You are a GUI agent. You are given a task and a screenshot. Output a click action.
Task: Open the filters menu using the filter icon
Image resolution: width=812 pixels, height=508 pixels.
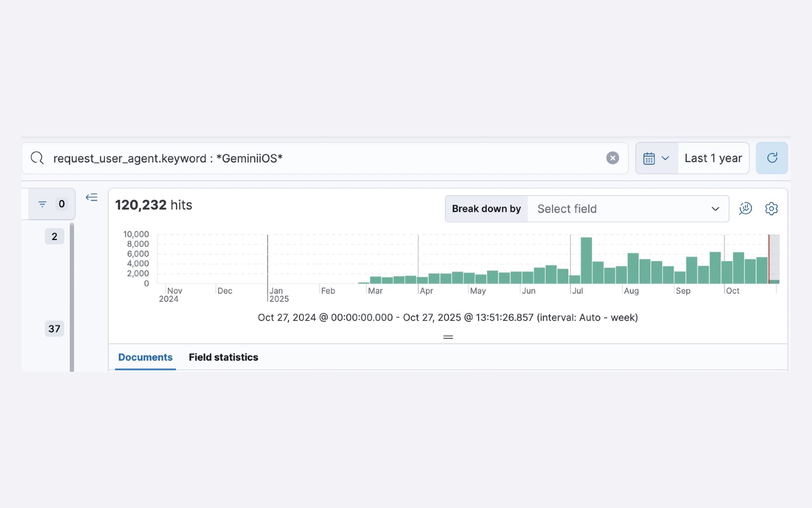tap(42, 204)
